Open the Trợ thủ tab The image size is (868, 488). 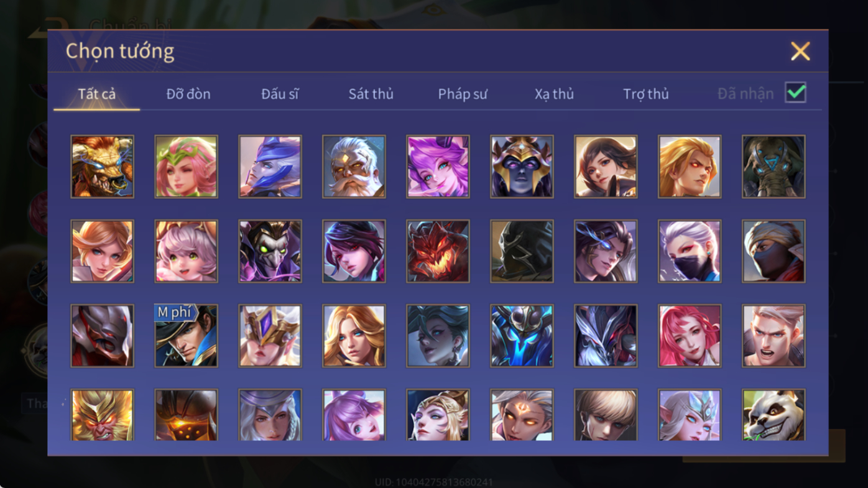point(646,94)
